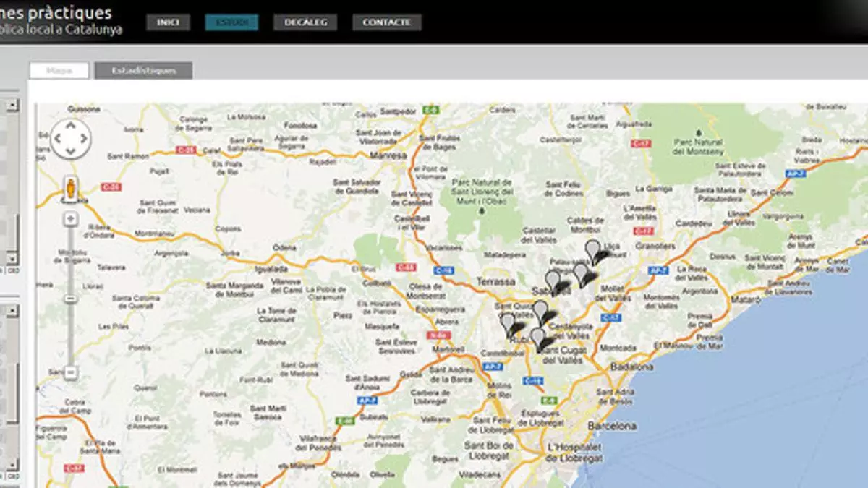Screen dimensions: 868x488
Task: Go to the INICI page
Action: click(168, 22)
